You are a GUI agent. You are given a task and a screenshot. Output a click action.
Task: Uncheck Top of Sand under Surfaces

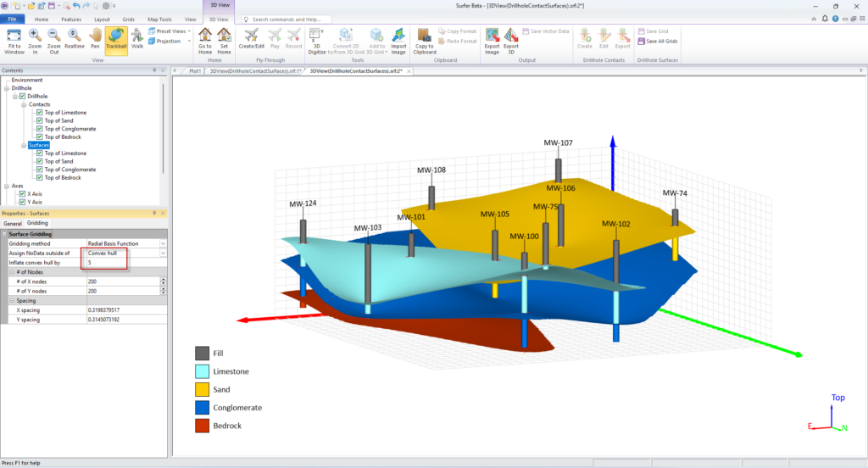click(x=39, y=161)
